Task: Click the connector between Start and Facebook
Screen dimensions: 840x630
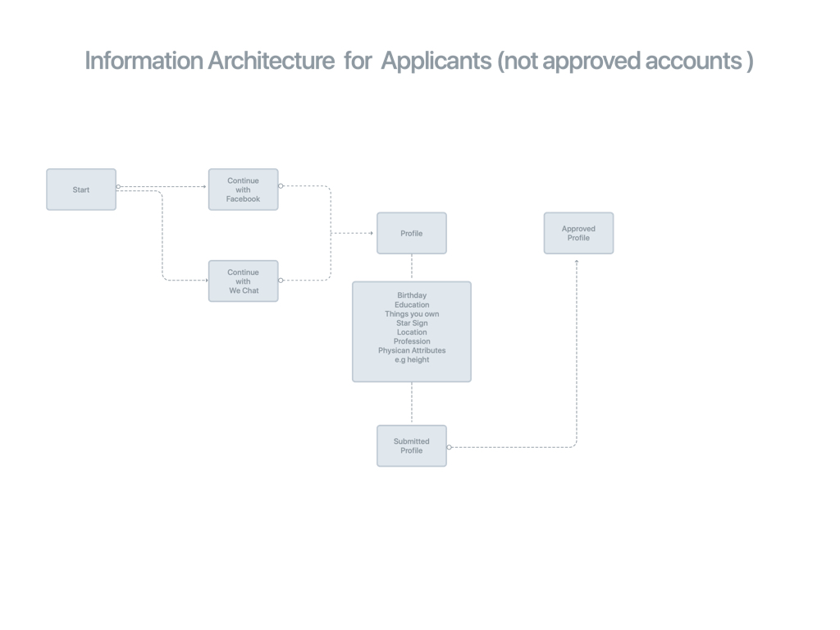Action: pyautogui.click(x=164, y=186)
